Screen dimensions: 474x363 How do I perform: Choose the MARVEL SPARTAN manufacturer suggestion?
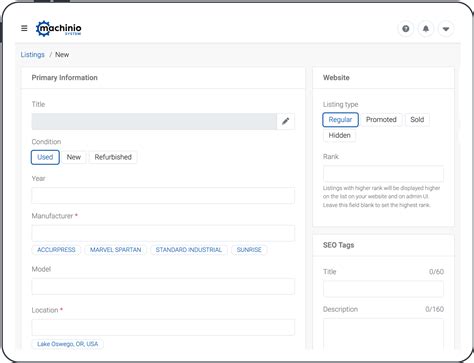pos(116,250)
